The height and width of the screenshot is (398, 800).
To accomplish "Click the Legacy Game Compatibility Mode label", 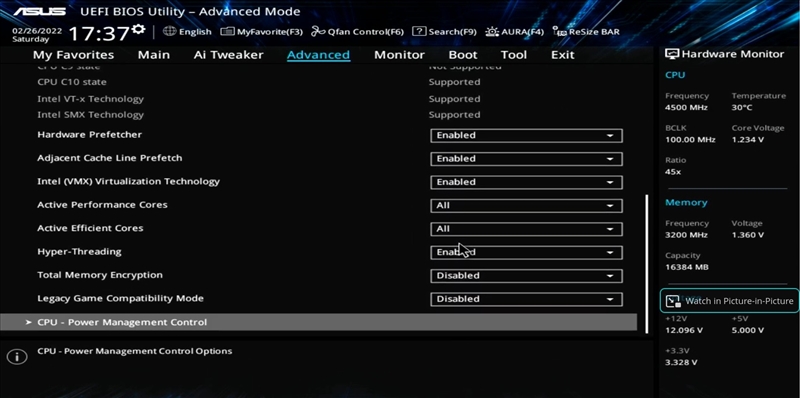I will click(x=120, y=298).
